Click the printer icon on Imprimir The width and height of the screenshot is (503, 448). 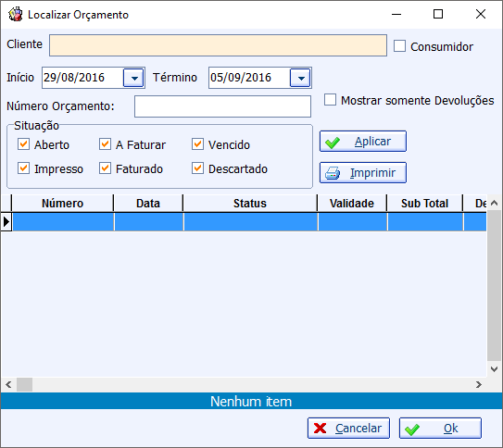(x=333, y=173)
